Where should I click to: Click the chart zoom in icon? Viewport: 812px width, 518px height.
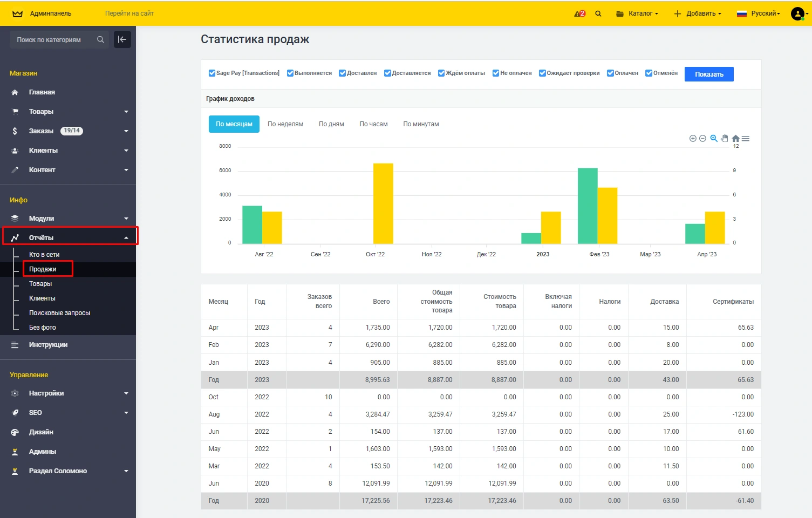[x=693, y=139]
